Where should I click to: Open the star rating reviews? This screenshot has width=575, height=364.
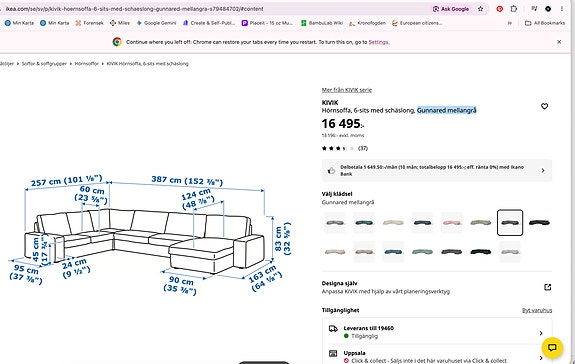(338, 148)
